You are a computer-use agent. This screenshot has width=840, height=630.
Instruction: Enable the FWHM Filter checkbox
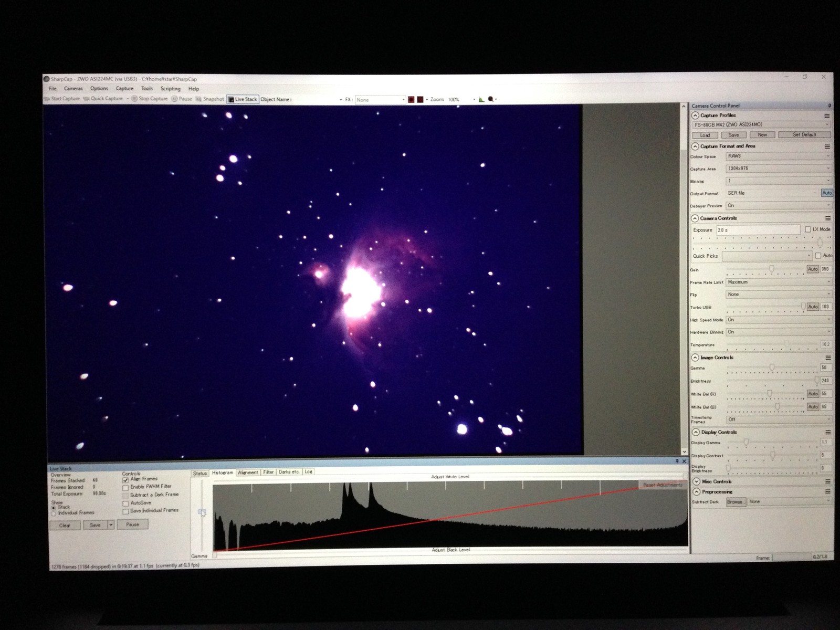point(125,487)
